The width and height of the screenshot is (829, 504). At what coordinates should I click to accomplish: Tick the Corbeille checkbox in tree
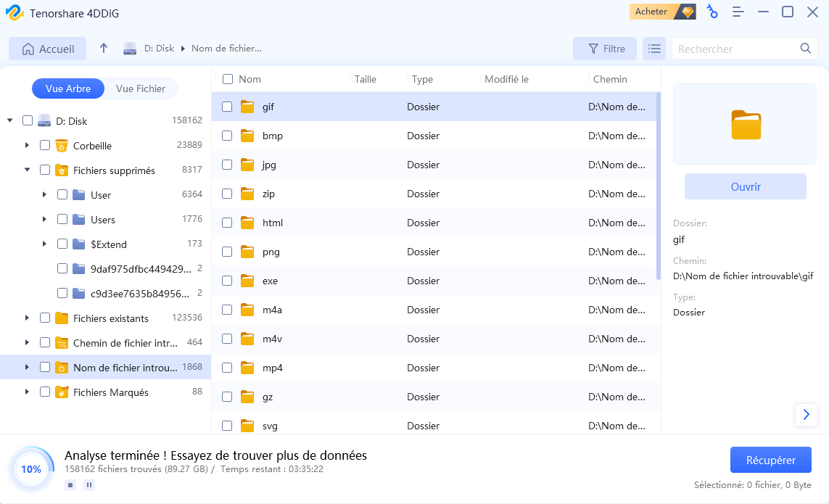coord(45,146)
